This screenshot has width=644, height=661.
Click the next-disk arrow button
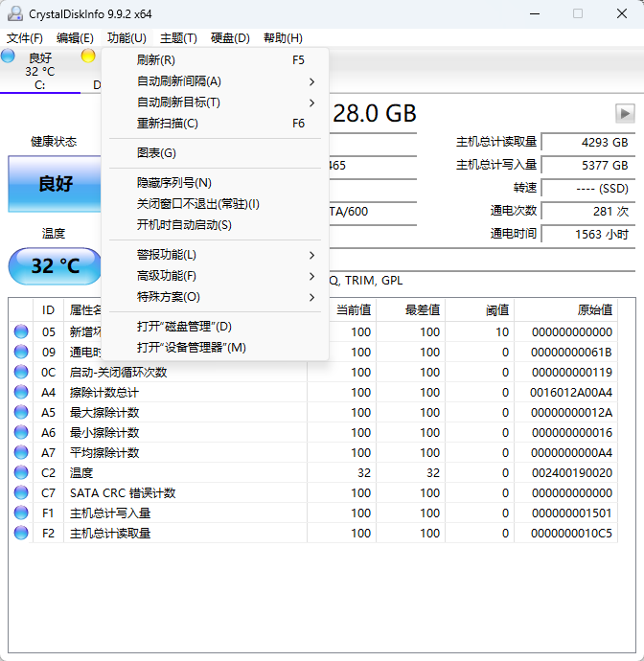[625, 113]
